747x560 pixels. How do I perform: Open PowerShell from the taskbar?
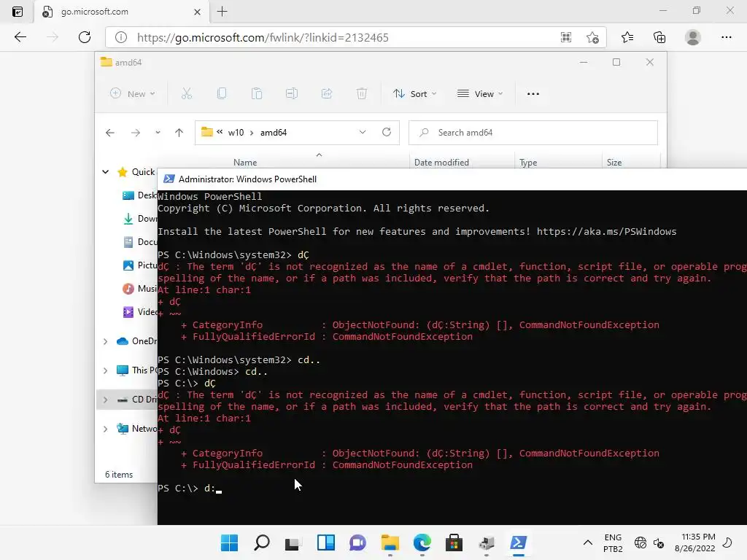[x=519, y=542]
